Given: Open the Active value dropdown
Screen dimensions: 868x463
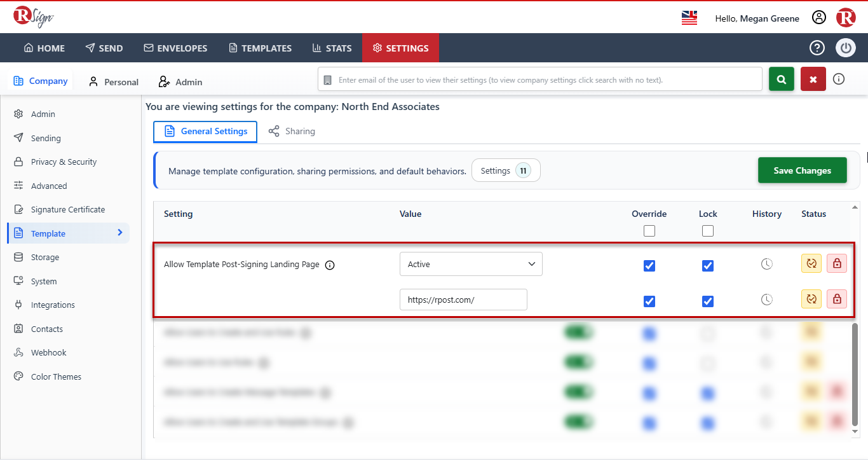Looking at the screenshot, I should 471,264.
